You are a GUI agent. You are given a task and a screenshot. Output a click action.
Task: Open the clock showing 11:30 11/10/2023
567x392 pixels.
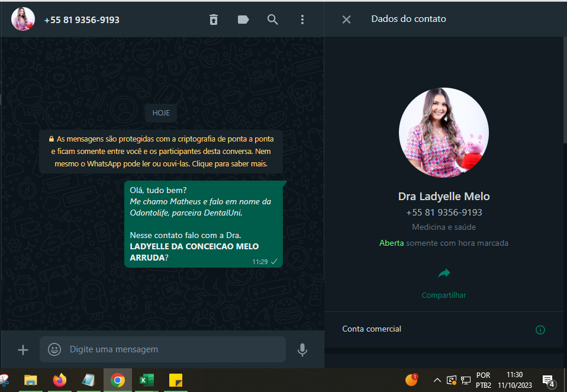(514, 380)
